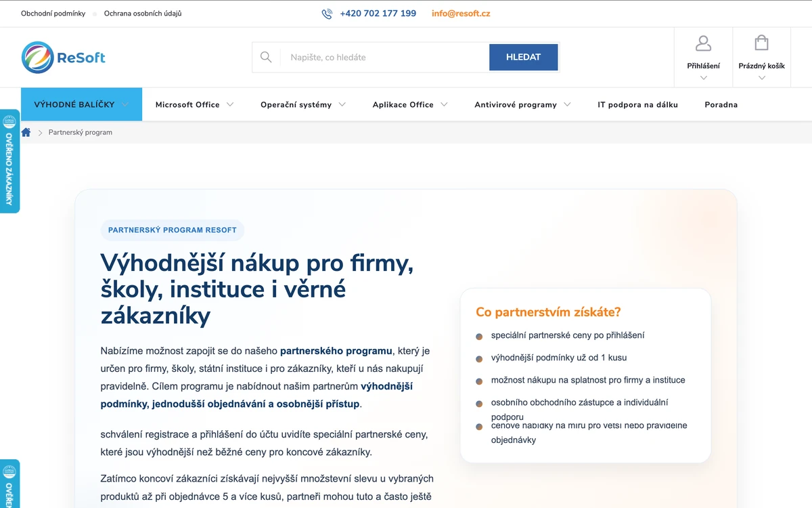Call the +420 702 177 199 number

click(378, 14)
